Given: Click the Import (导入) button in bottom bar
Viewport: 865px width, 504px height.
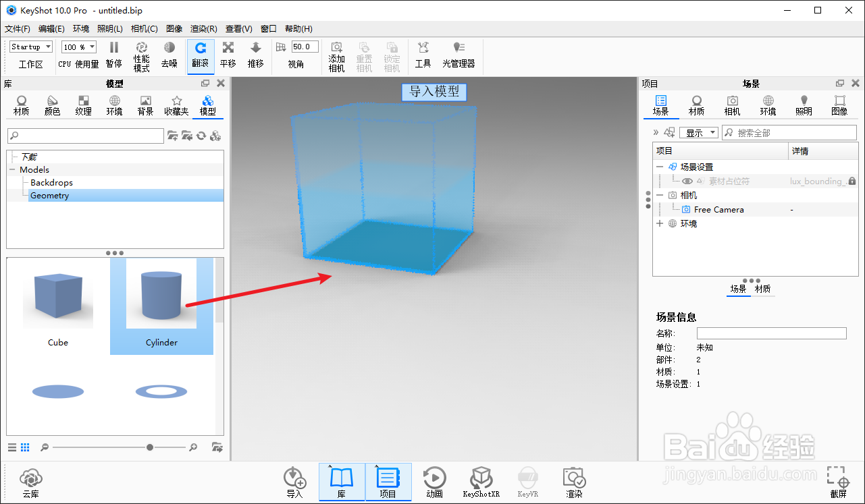Looking at the screenshot, I should [x=295, y=483].
